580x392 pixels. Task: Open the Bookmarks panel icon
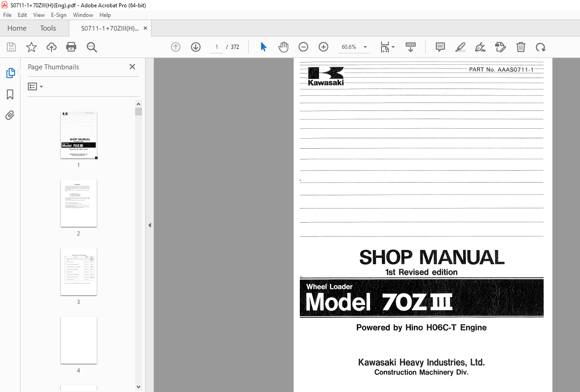[x=10, y=94]
